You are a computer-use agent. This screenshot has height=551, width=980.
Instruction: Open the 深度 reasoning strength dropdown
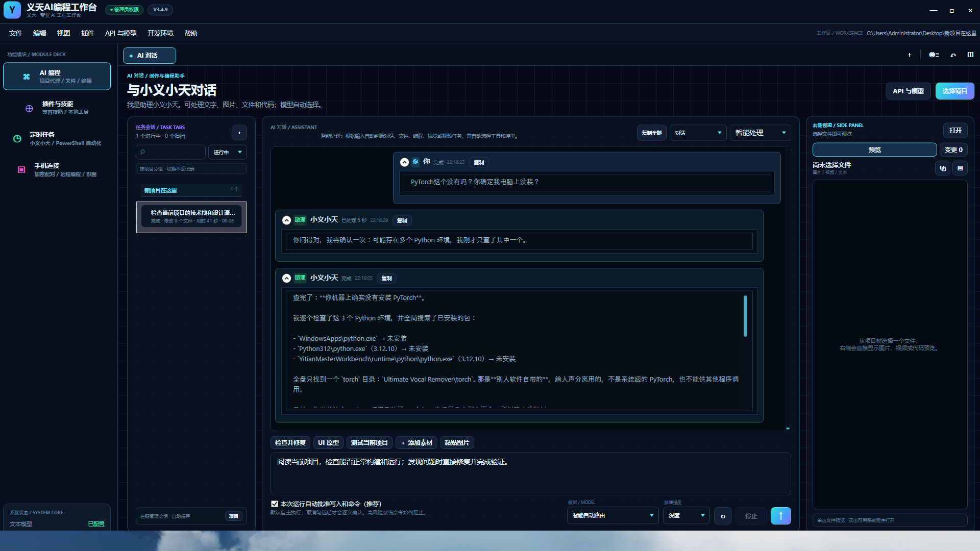click(x=687, y=516)
